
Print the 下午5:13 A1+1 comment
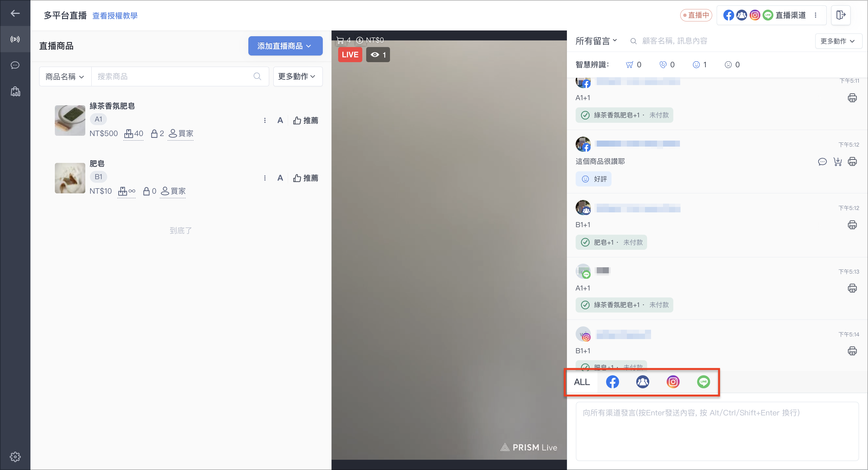pos(852,288)
